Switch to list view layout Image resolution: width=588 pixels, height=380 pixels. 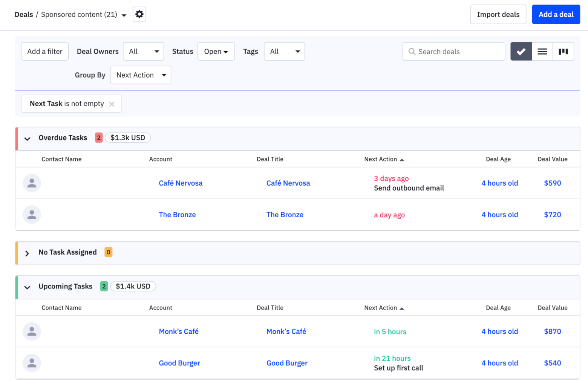(542, 52)
